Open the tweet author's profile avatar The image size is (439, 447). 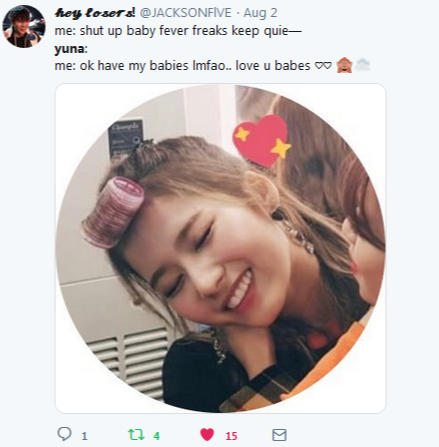click(x=24, y=26)
